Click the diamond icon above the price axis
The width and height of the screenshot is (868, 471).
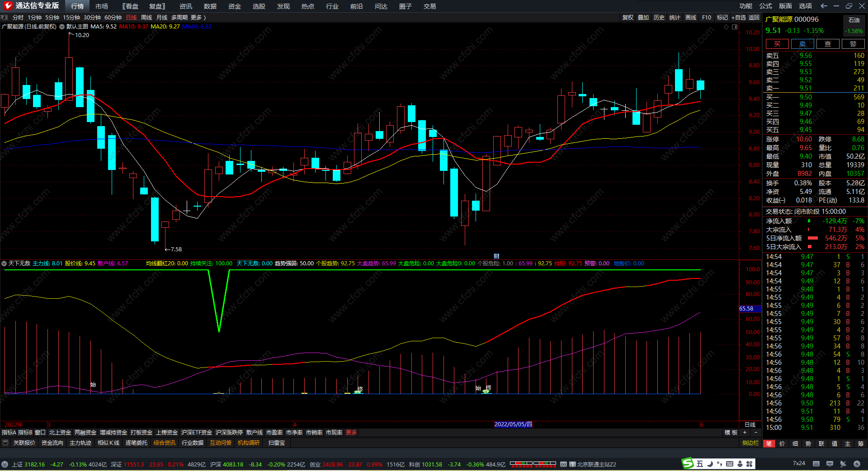tap(726, 27)
